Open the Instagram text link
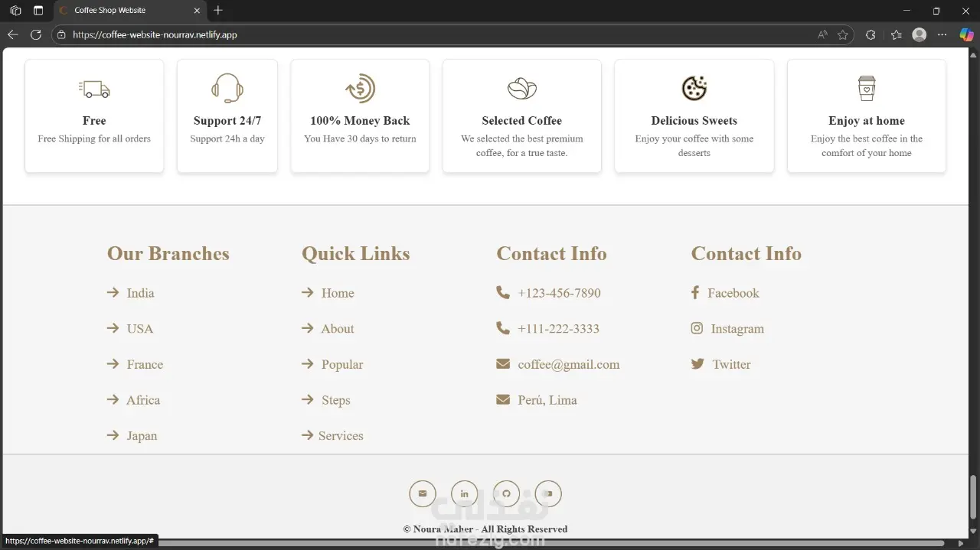This screenshot has width=980, height=550. coord(737,329)
